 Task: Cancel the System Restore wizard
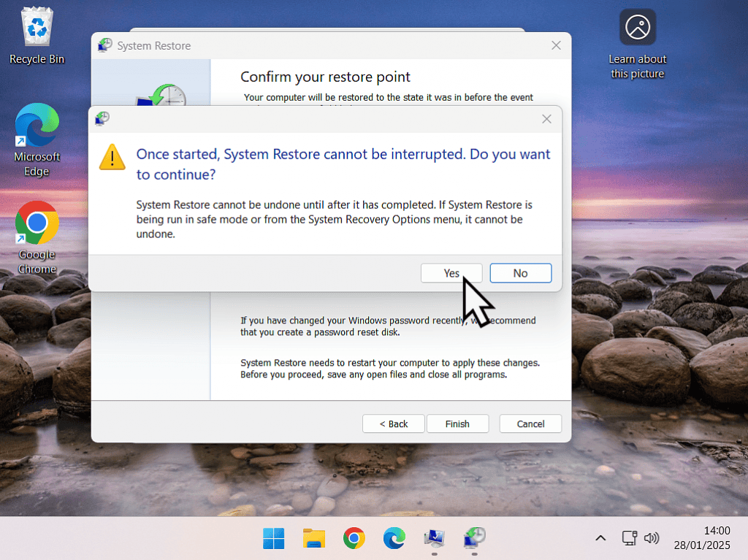coord(530,423)
